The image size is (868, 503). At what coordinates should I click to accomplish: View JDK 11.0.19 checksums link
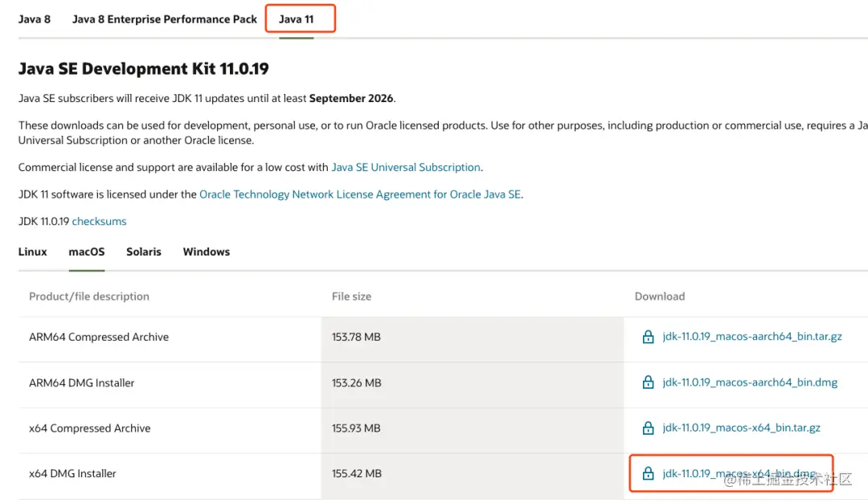99,221
